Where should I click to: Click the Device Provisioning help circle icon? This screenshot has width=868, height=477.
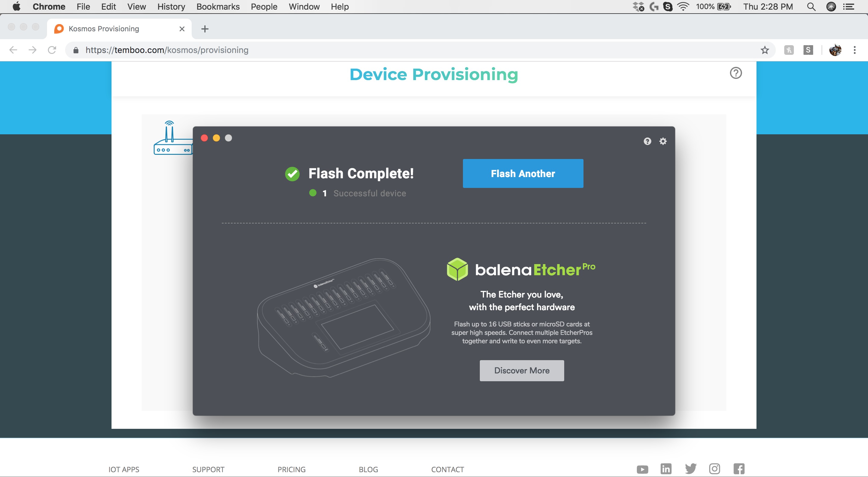(x=736, y=73)
